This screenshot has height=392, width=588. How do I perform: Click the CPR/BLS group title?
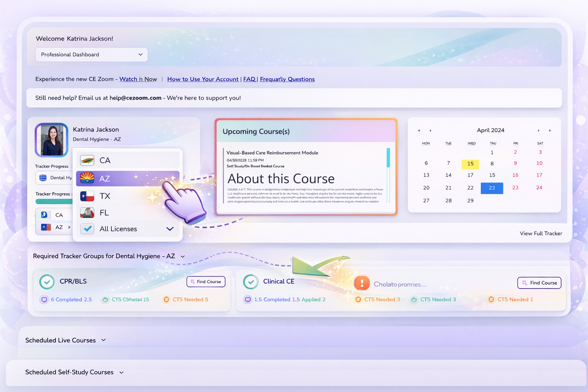pyautogui.click(x=73, y=281)
